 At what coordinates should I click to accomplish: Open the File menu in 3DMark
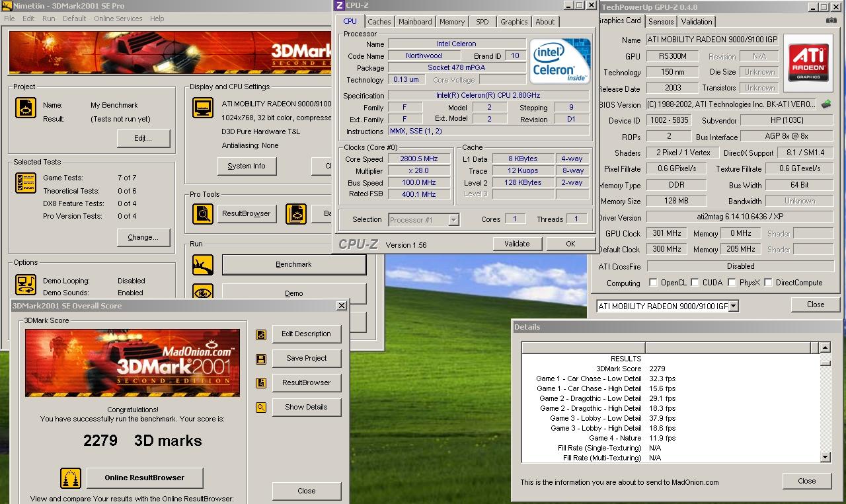pos(10,18)
